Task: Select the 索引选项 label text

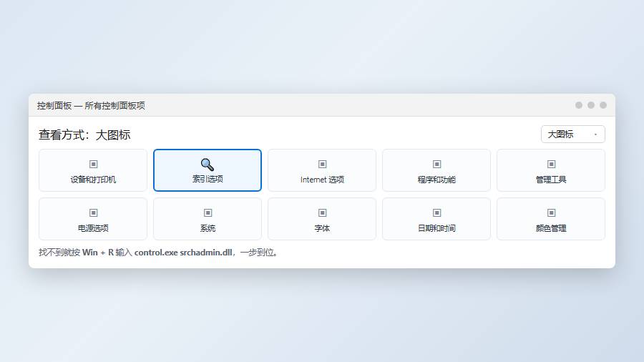Action: tap(208, 179)
